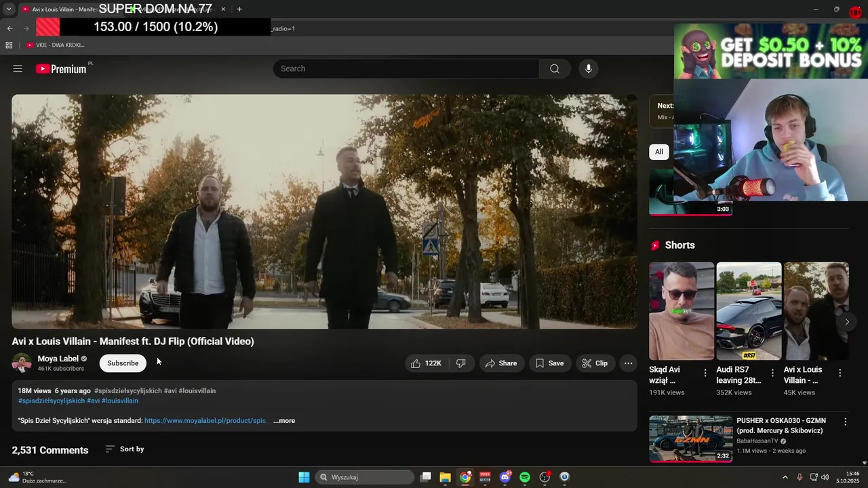
Task: Open volume control tray icon
Action: pos(825,477)
